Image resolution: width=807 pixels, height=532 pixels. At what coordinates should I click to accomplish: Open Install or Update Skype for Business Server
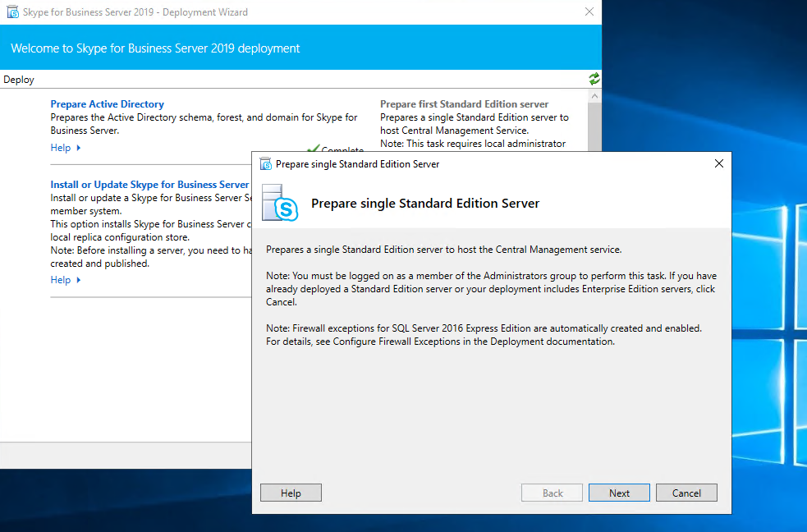[149, 185]
